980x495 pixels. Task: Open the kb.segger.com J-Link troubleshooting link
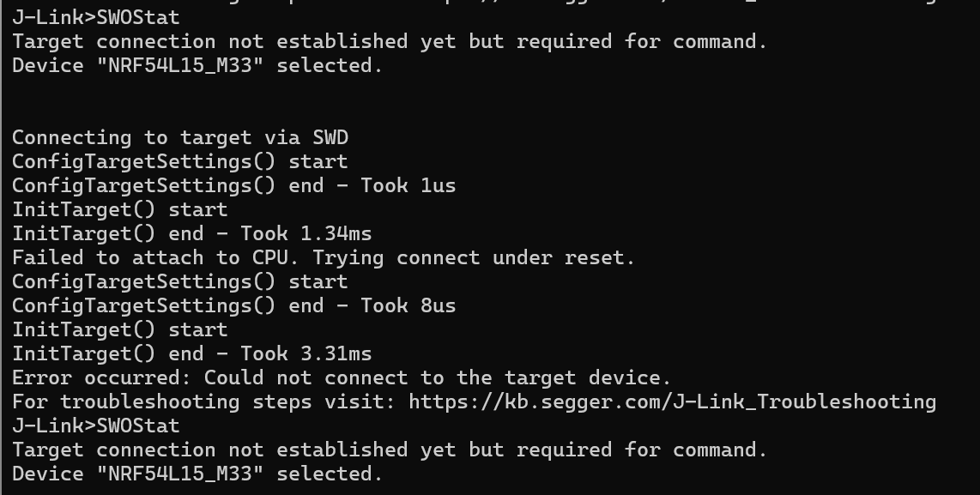coord(672,401)
